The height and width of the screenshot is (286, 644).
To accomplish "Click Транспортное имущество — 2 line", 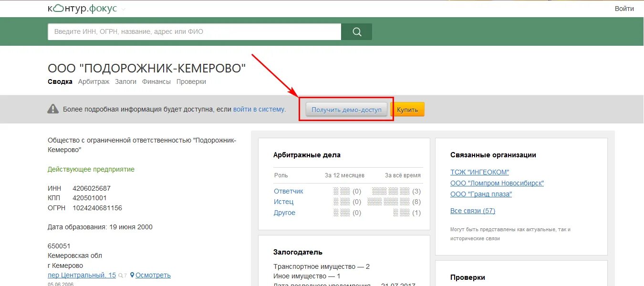I will click(x=322, y=266).
